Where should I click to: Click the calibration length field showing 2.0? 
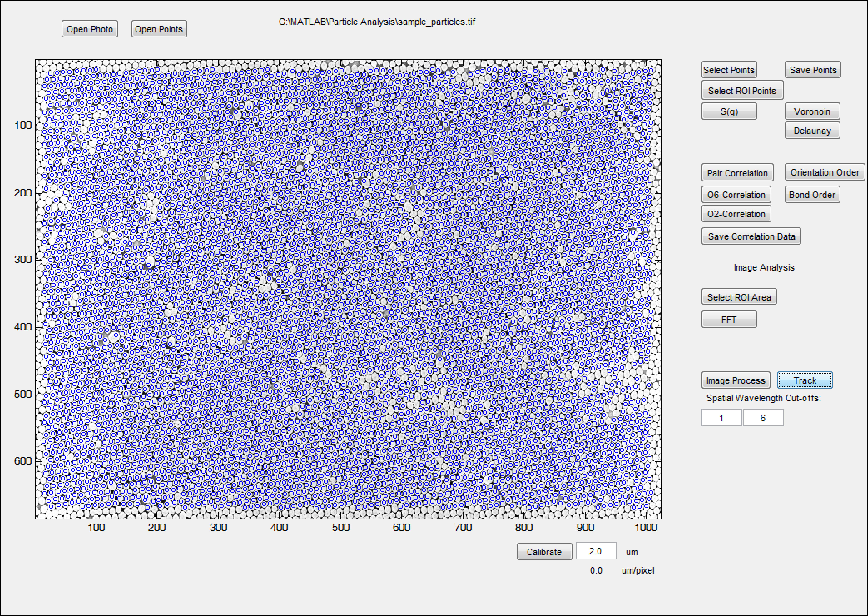coord(596,551)
